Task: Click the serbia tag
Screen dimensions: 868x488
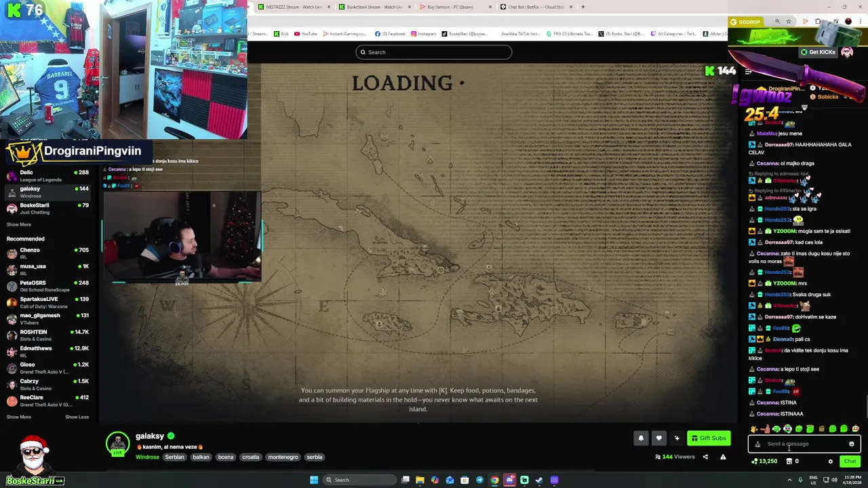Action: [315, 457]
